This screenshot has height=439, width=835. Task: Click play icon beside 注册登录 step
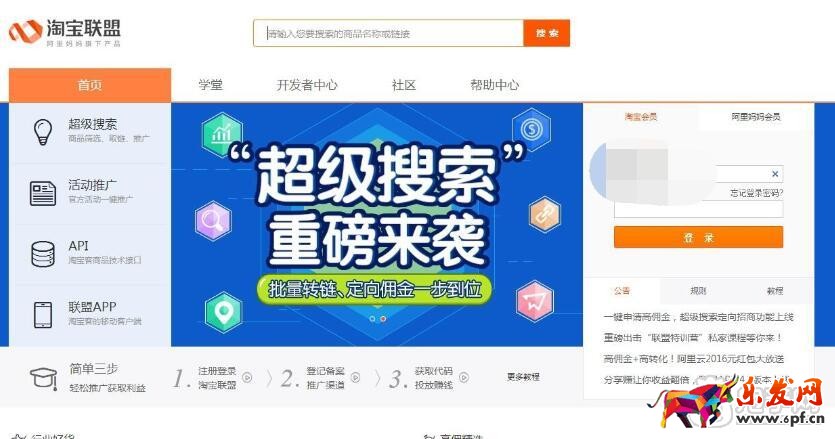(x=247, y=377)
